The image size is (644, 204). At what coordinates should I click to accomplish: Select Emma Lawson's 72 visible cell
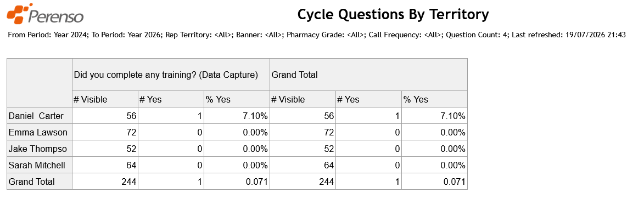point(105,132)
